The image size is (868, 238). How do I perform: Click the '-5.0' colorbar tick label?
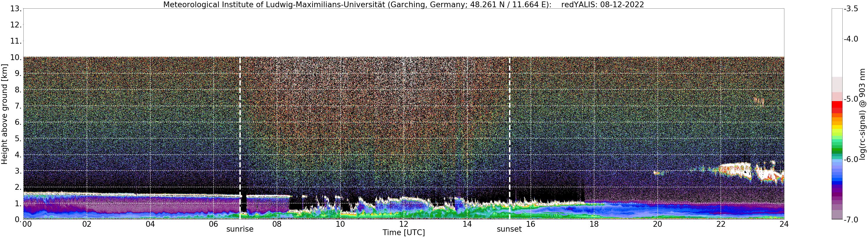(x=850, y=99)
